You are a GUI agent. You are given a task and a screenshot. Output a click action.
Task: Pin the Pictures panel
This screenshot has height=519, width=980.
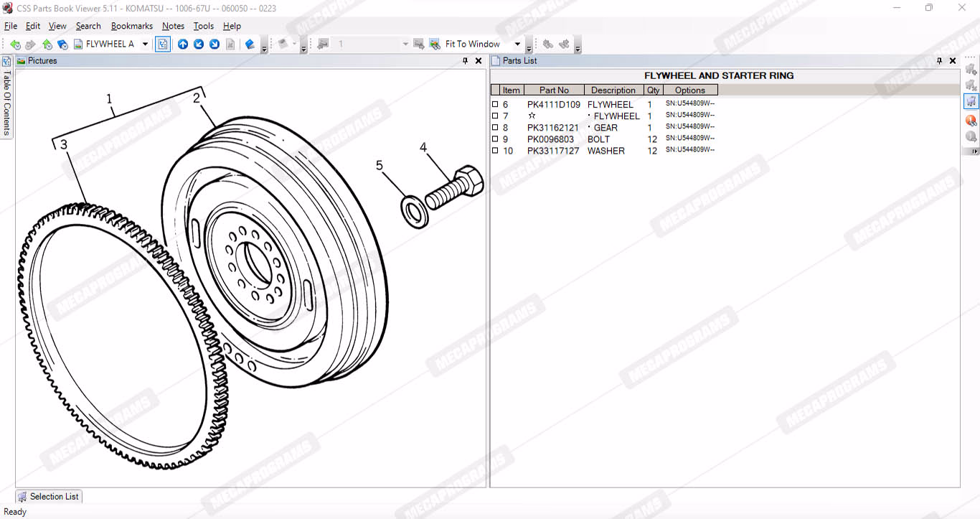(466, 61)
